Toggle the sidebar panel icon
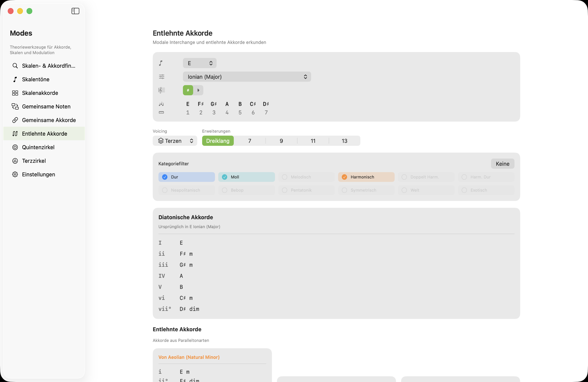The image size is (588, 382). pyautogui.click(x=75, y=11)
